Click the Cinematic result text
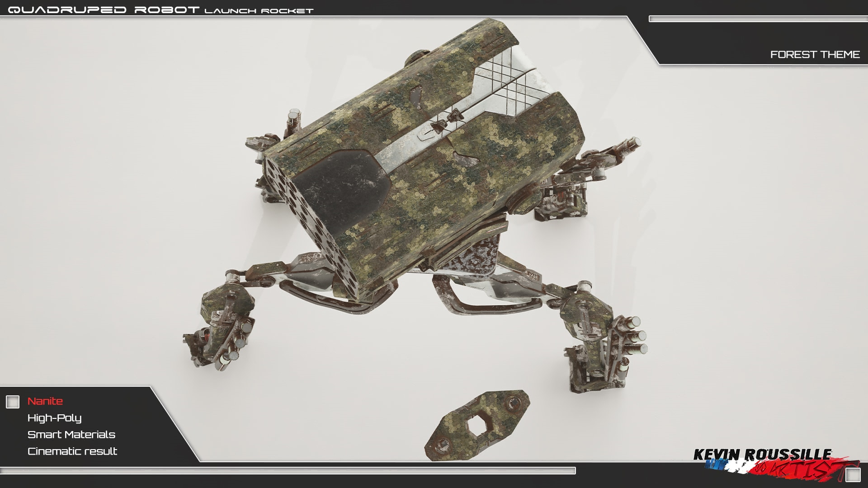The height and width of the screenshot is (488, 868). pyautogui.click(x=72, y=451)
